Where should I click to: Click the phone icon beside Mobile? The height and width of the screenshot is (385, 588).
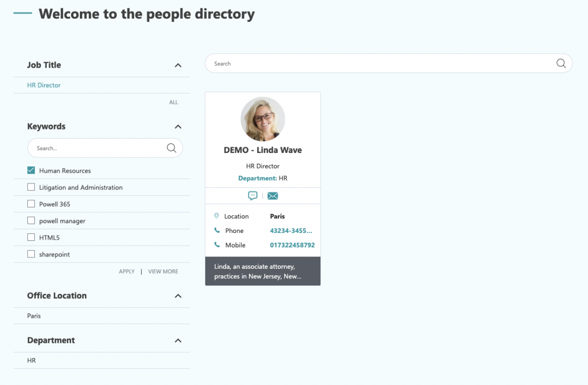click(x=217, y=245)
